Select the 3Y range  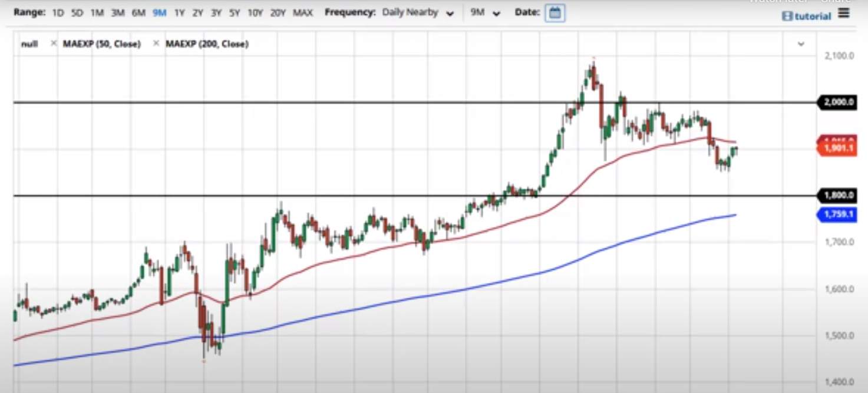click(x=216, y=12)
